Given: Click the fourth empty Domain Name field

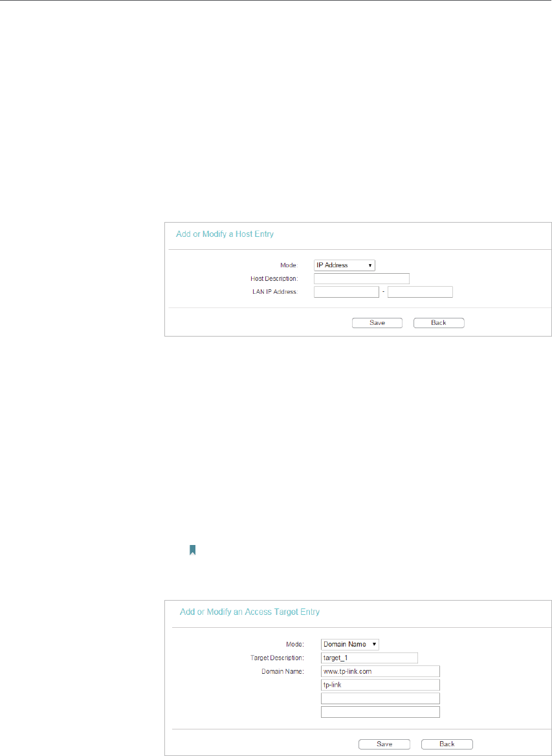Looking at the screenshot, I should coord(380,711).
